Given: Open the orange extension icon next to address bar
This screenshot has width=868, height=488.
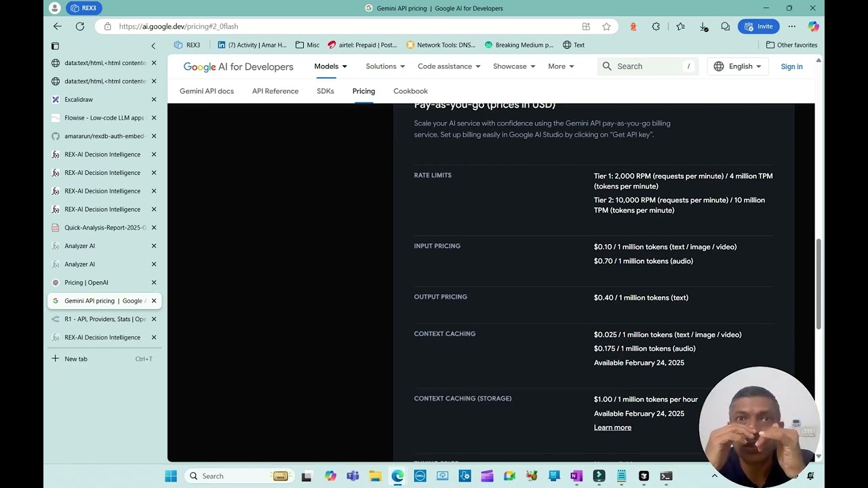Looking at the screenshot, I should coord(633,26).
